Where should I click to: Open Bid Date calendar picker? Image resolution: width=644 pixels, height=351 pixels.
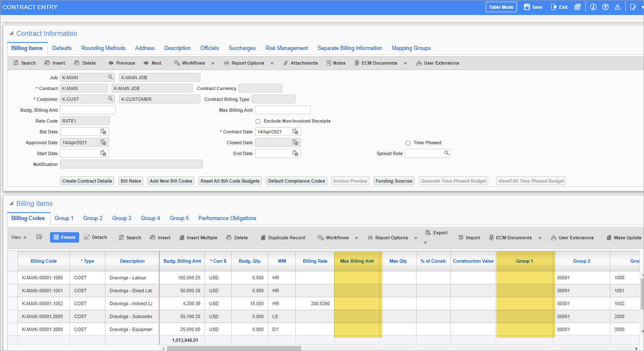pyautogui.click(x=103, y=132)
